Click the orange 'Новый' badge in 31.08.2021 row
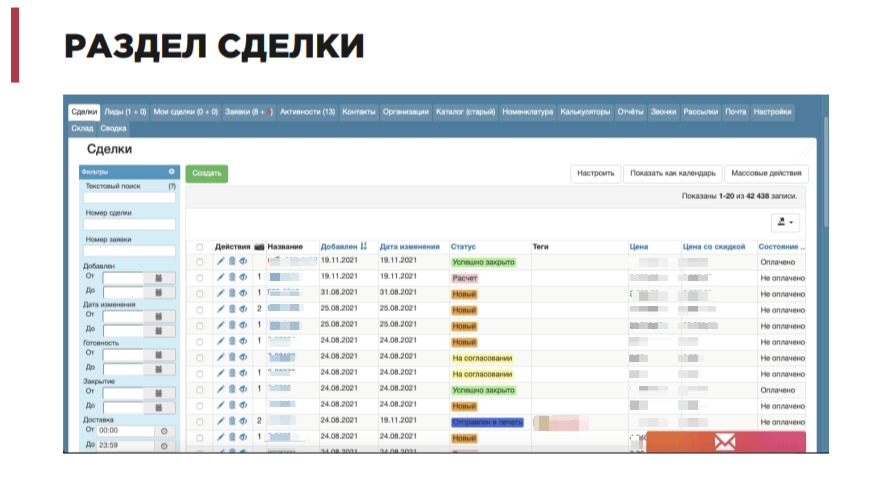This screenshot has height=480, width=886. 464,294
